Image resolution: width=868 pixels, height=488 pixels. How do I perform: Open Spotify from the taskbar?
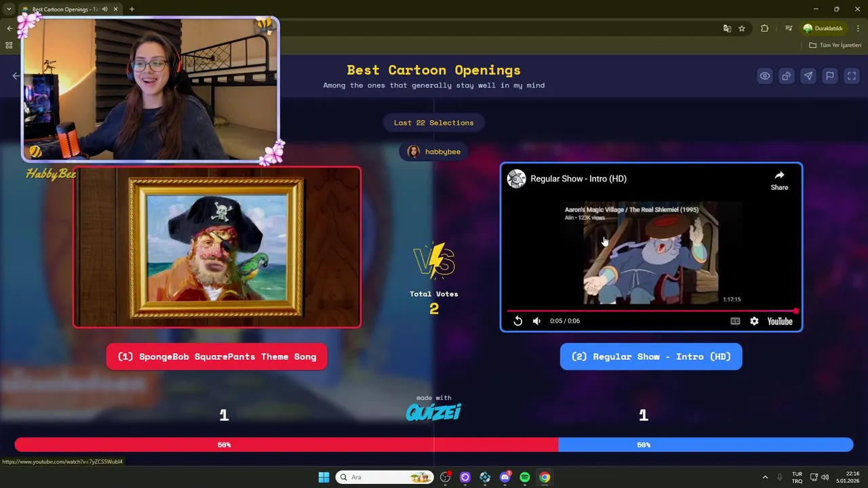tap(525, 477)
